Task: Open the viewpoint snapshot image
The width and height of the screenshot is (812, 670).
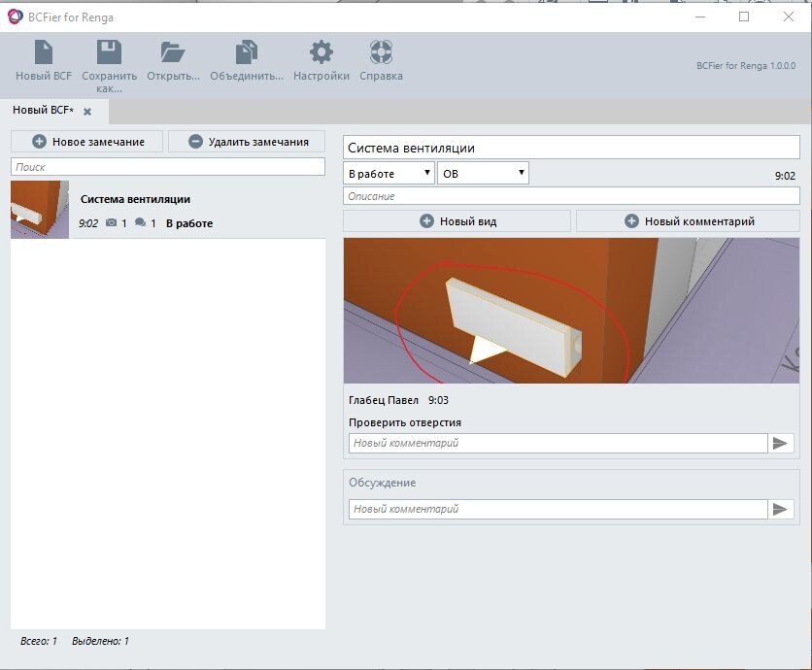Action: tap(571, 311)
